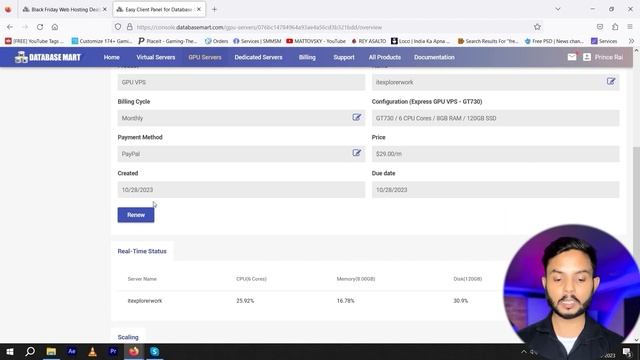This screenshot has height=360, width=640.
Task: Open the Services SMMSM bookmark
Action: 257,41
